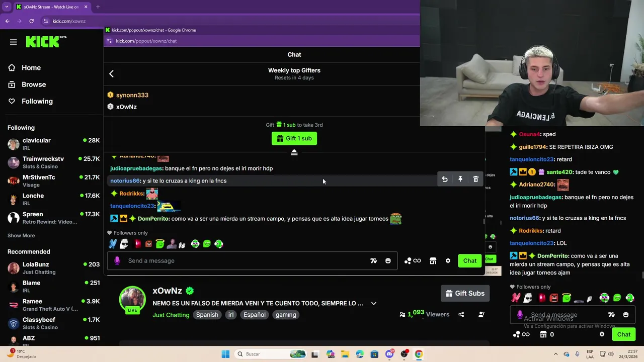Pin notorius66's message using pin icon
Screen dimensions: 644x362
(460, 179)
